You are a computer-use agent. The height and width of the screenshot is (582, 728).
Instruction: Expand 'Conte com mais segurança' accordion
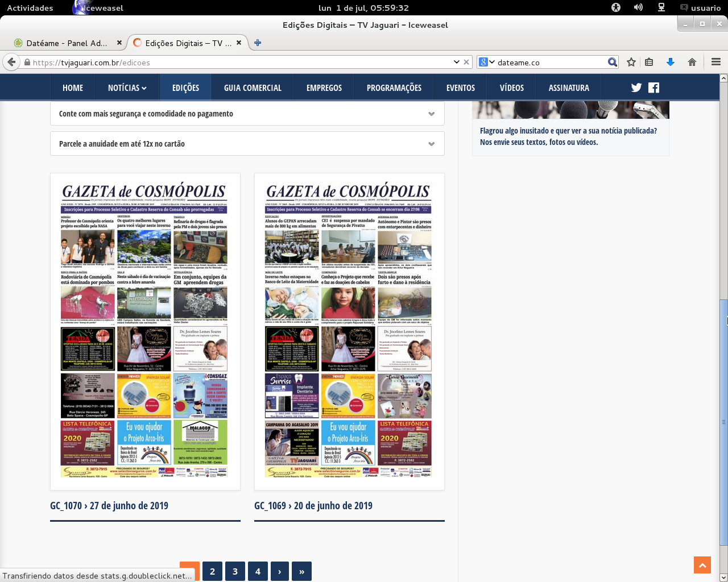point(247,114)
